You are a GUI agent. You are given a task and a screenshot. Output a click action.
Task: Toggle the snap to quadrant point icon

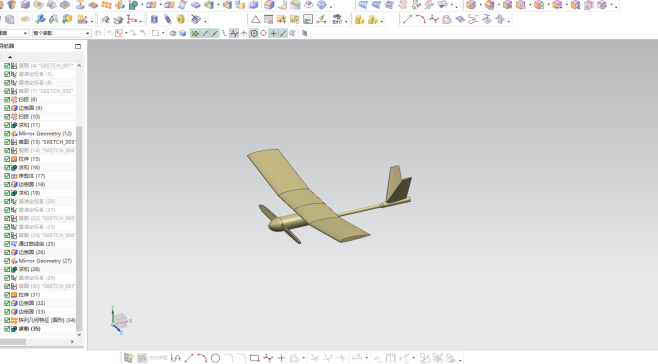[x=264, y=33]
